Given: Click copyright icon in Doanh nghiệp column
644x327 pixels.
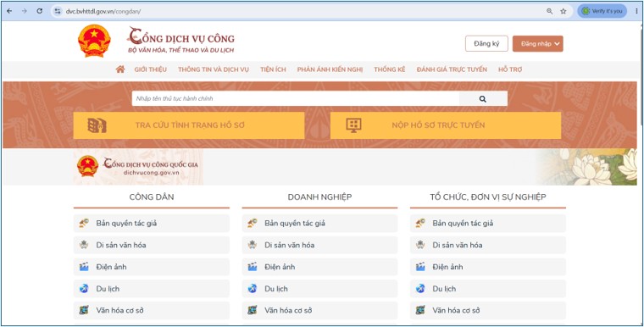Looking at the screenshot, I should (253, 224).
